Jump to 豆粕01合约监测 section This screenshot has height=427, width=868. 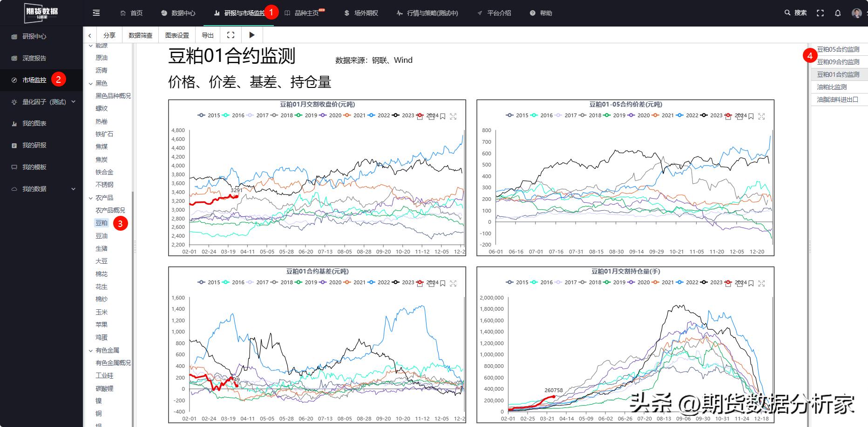click(x=838, y=74)
